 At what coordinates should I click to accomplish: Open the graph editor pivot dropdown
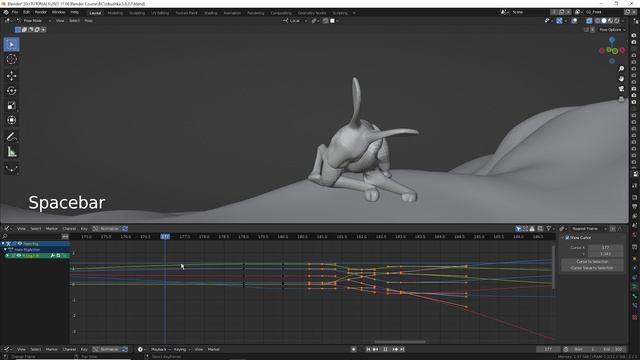tap(563, 229)
